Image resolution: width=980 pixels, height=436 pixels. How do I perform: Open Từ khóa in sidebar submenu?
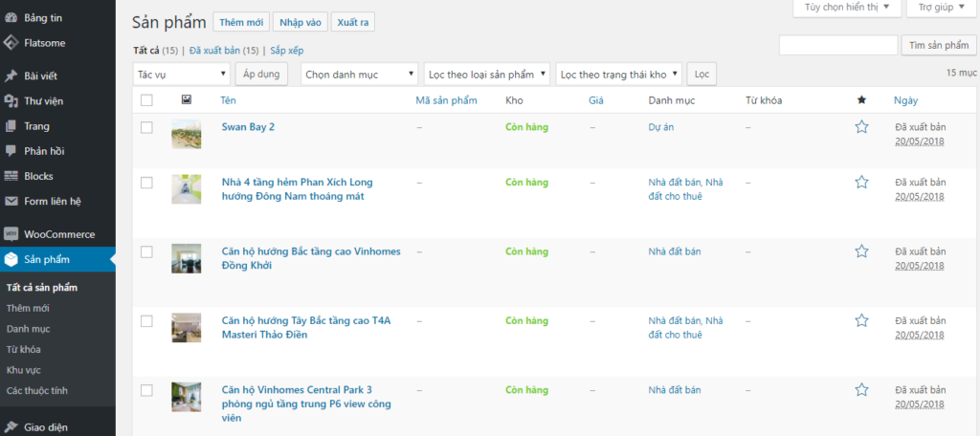click(x=24, y=349)
